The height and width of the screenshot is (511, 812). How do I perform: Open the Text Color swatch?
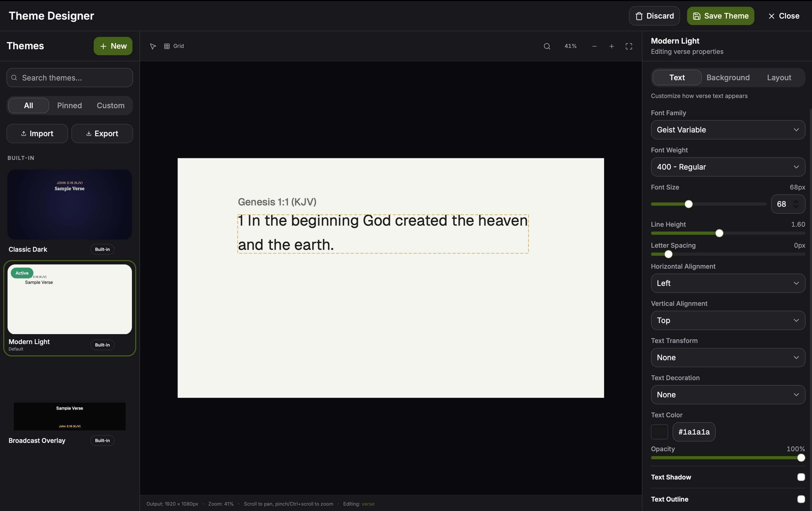click(660, 432)
